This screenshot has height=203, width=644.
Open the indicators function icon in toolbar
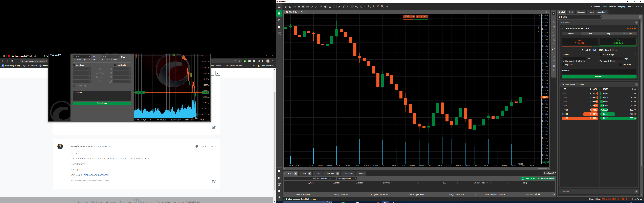click(x=326, y=7)
